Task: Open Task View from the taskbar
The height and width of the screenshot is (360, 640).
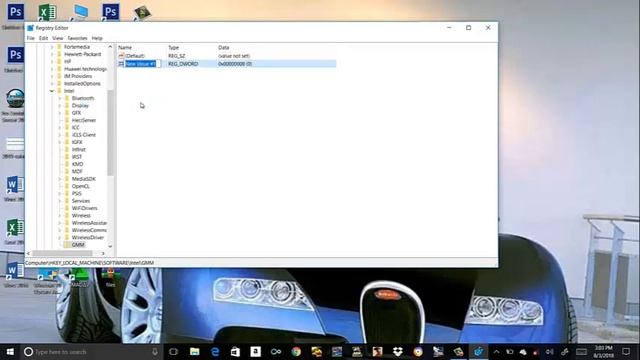Action: click(173, 351)
